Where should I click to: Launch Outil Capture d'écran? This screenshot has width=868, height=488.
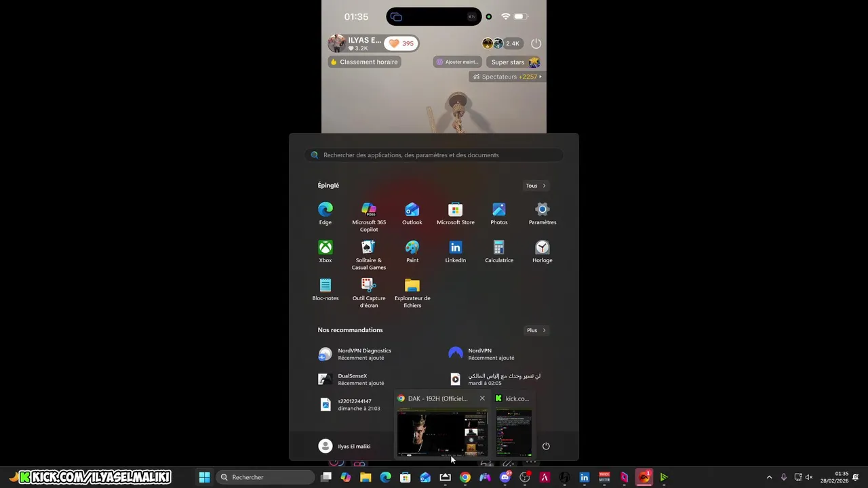point(369,293)
